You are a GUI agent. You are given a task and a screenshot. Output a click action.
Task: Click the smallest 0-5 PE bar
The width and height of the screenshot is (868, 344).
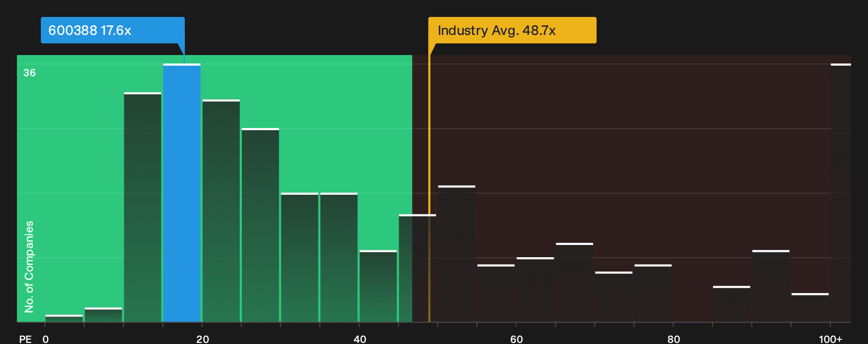pyautogui.click(x=64, y=318)
